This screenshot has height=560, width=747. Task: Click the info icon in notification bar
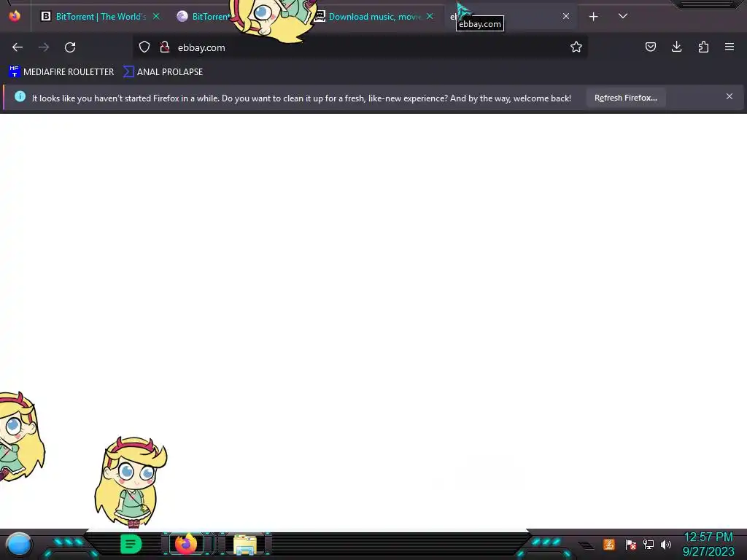click(x=20, y=97)
